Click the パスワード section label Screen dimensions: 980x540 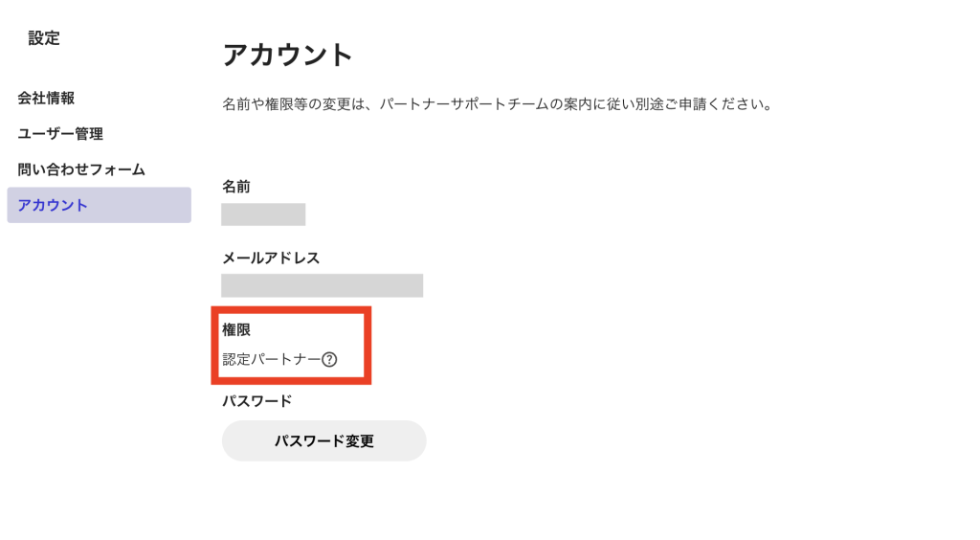(256, 401)
